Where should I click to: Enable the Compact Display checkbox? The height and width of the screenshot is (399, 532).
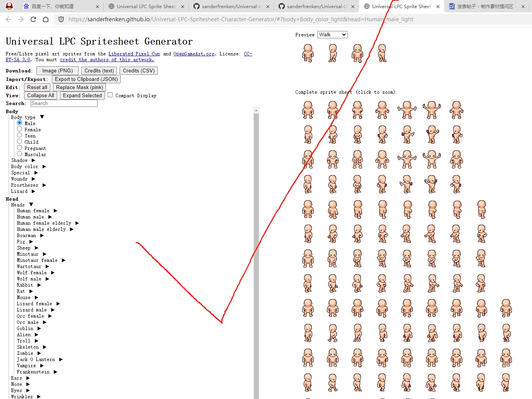pos(110,95)
